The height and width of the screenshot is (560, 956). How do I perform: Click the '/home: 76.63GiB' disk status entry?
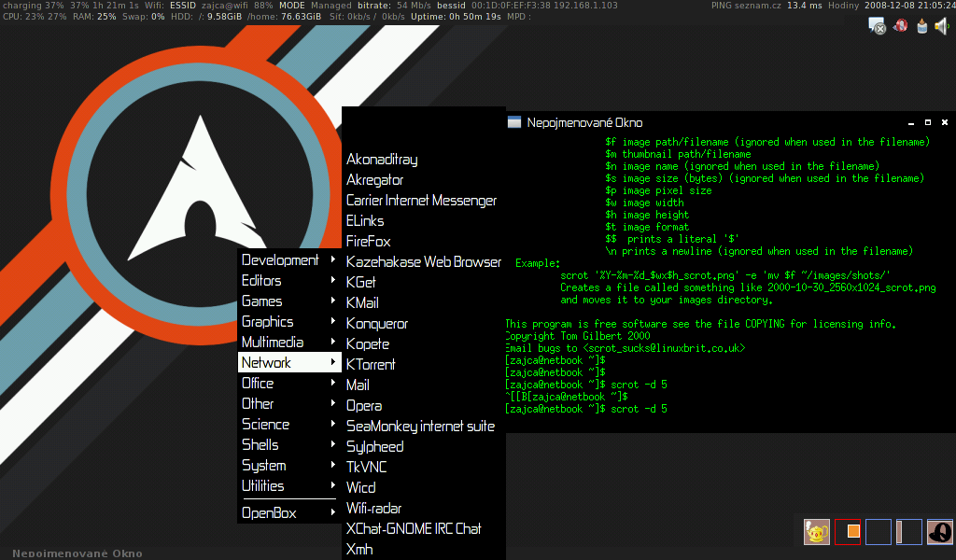coord(284,17)
